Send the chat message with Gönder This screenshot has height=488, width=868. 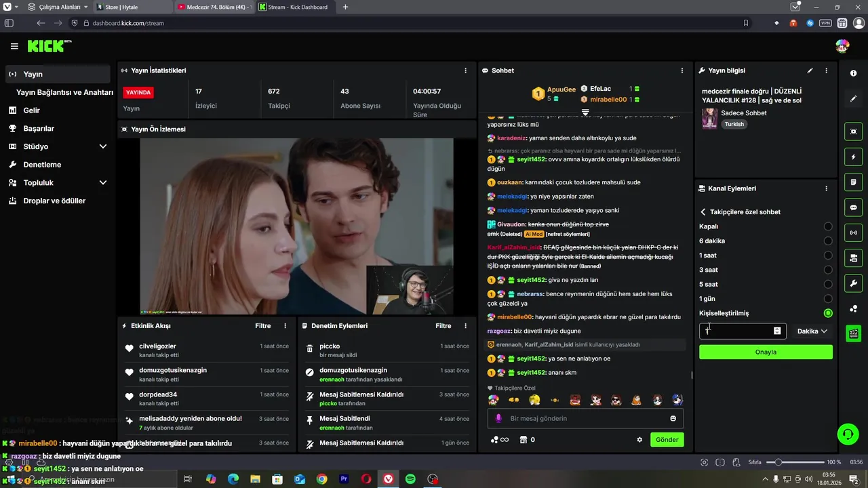(667, 440)
